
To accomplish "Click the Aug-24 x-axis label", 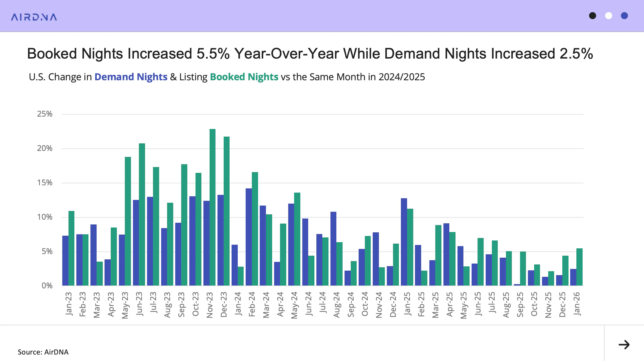I will point(336,305).
